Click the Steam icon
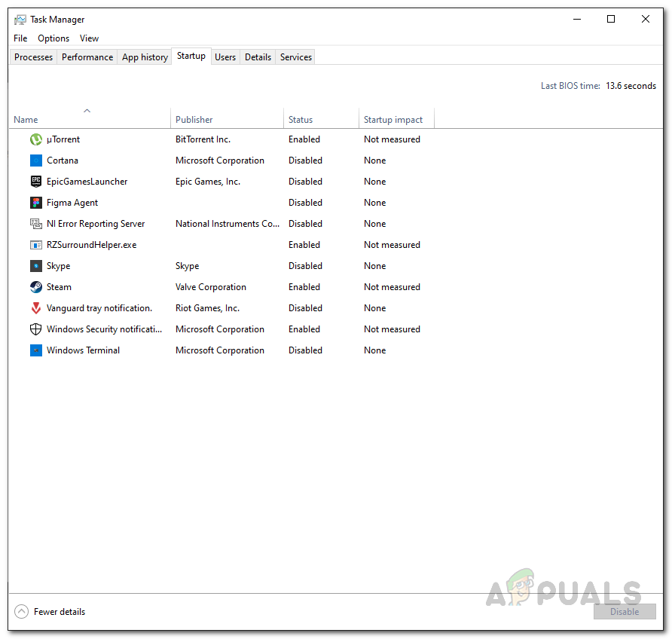672x639 pixels. 36,286
